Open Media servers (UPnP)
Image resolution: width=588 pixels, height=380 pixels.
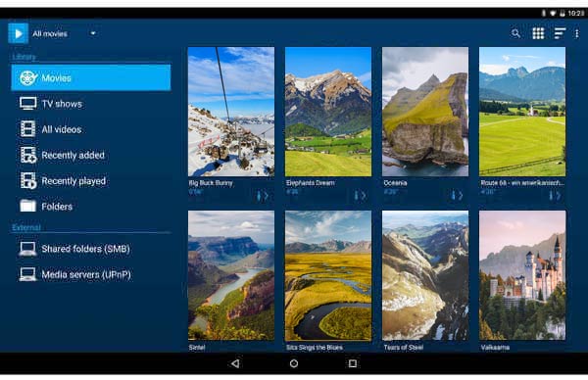pos(91,274)
